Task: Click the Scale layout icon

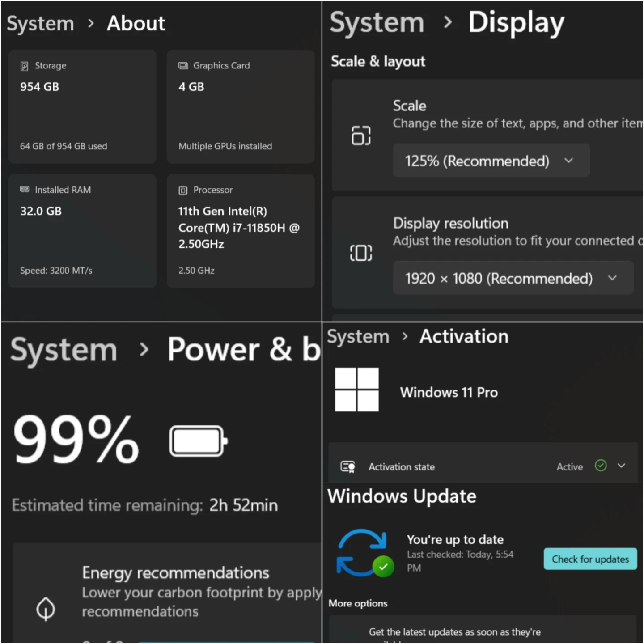Action: [361, 135]
